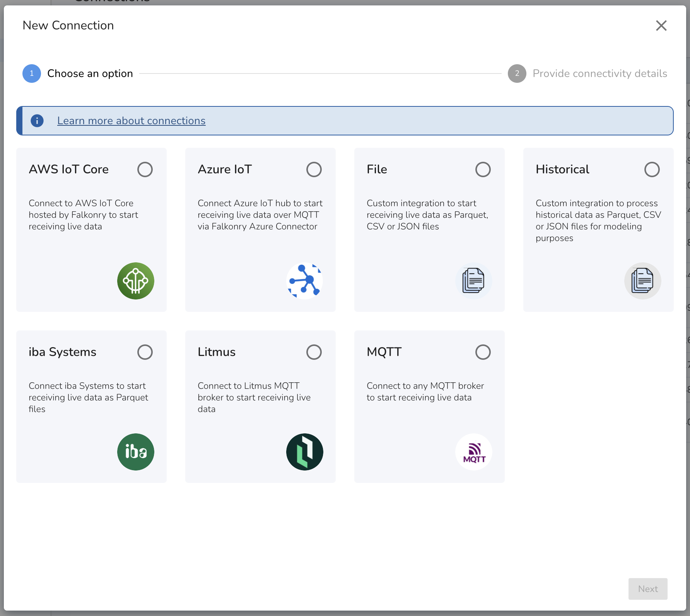
Task: Close the New Connection dialog
Action: (x=661, y=26)
